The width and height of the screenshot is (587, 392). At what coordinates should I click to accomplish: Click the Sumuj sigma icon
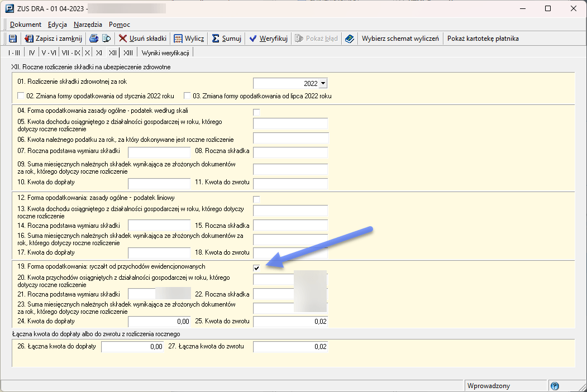216,39
